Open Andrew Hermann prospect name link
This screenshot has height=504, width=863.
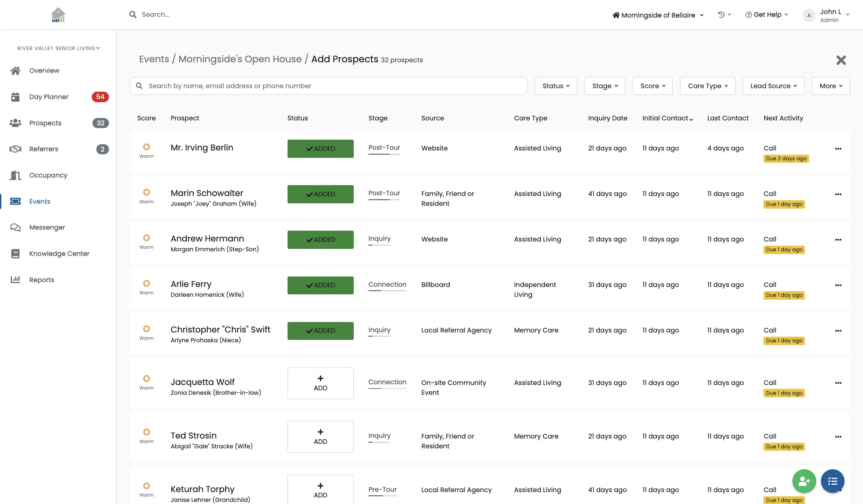pos(207,239)
